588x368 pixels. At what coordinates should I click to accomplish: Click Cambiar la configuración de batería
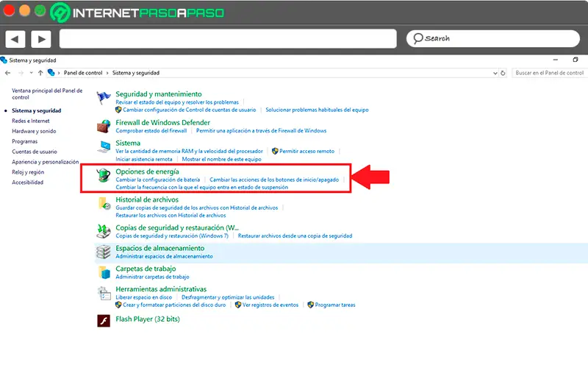coord(158,180)
